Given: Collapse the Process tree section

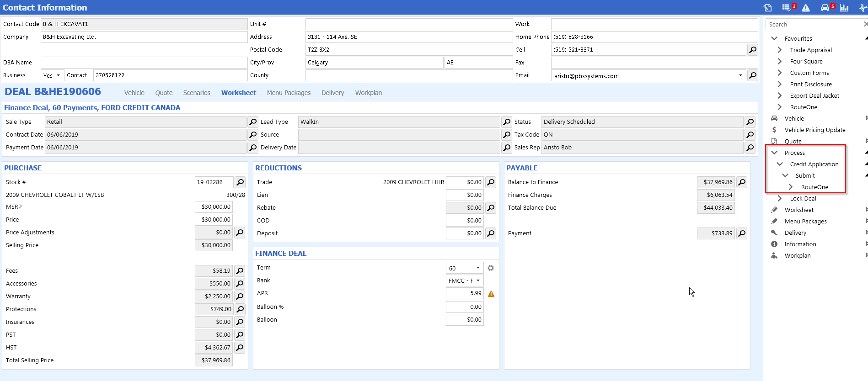Looking at the screenshot, I should click(774, 153).
